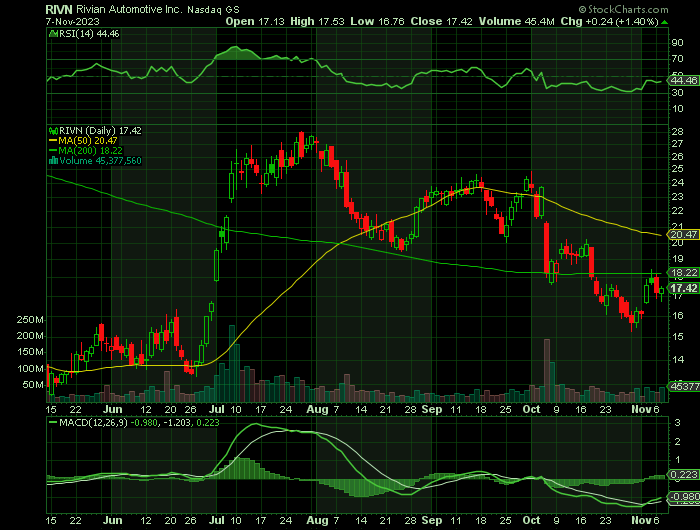Image resolution: width=700 pixels, height=530 pixels.
Task: Click the 90 RSI axis label
Action: tap(677, 43)
